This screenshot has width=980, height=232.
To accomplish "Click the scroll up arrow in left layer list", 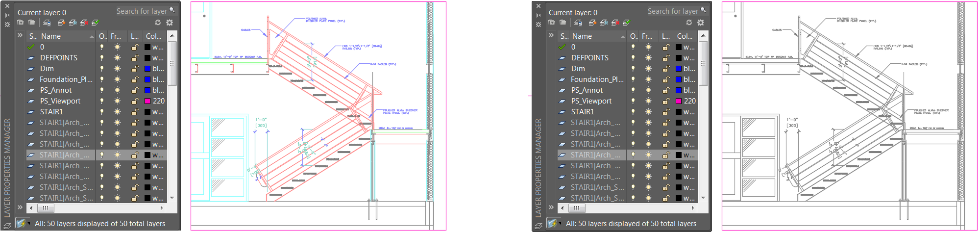I will pyautogui.click(x=172, y=36).
